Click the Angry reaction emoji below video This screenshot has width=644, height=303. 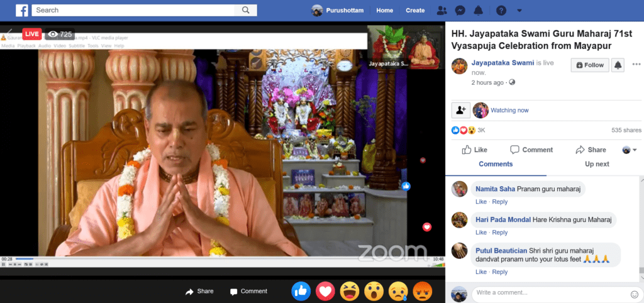(x=423, y=291)
